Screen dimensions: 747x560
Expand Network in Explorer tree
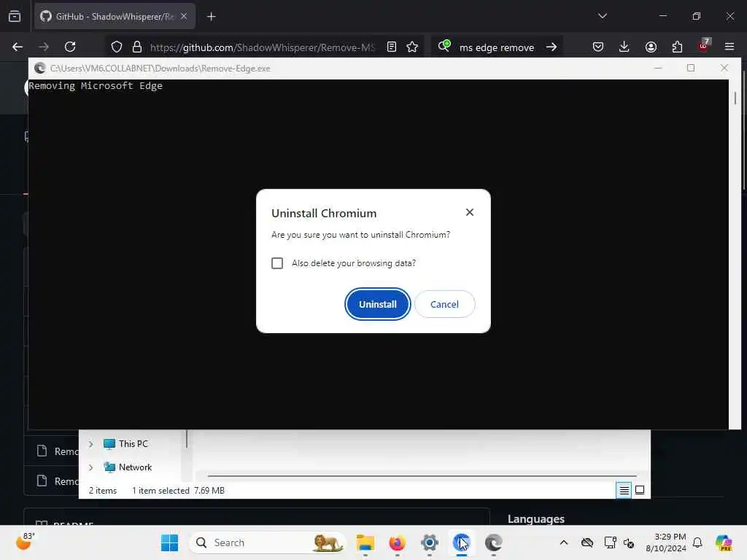tap(90, 467)
